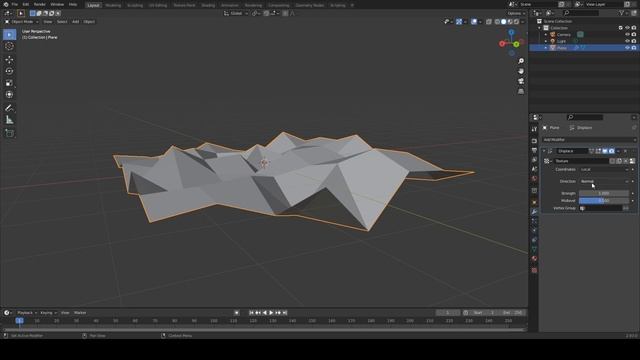Remove the Displace modifier X button
Image resolution: width=640 pixels, height=360 pixels.
click(x=625, y=151)
